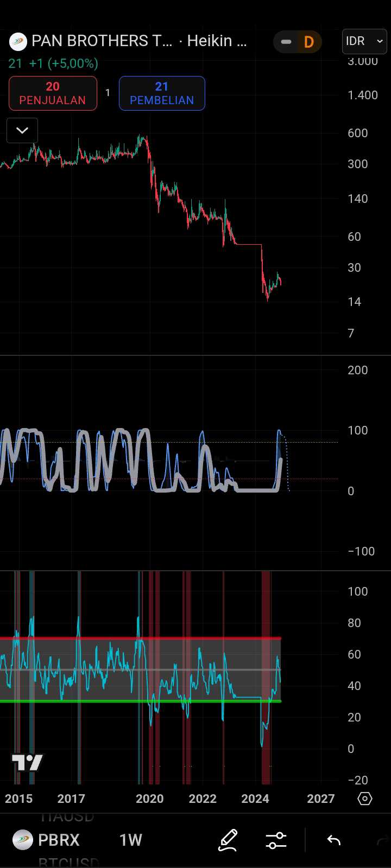Image resolution: width=391 pixels, height=868 pixels.
Task: Change the Heikin chart style label
Action: 217,41
